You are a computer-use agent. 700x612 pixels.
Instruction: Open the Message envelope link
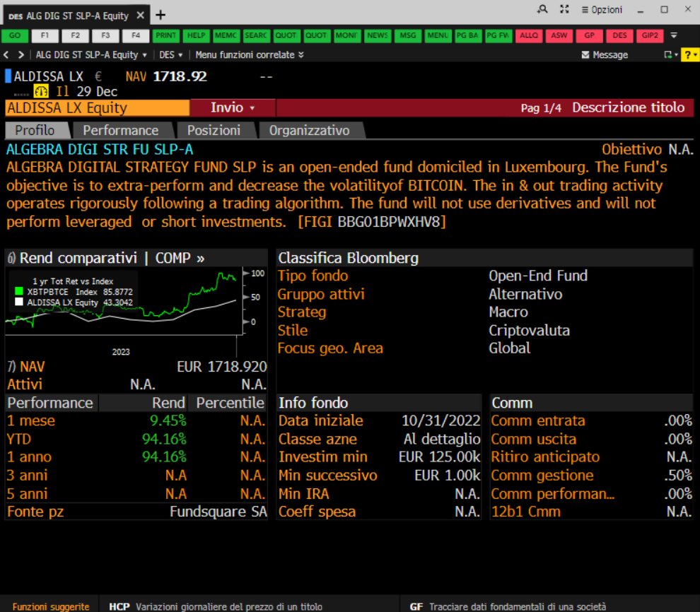click(605, 54)
